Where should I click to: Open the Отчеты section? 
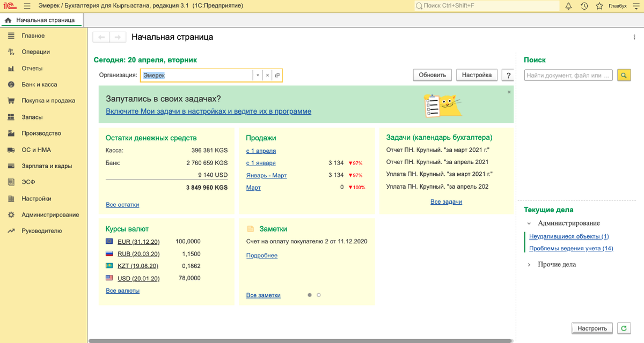(32, 69)
